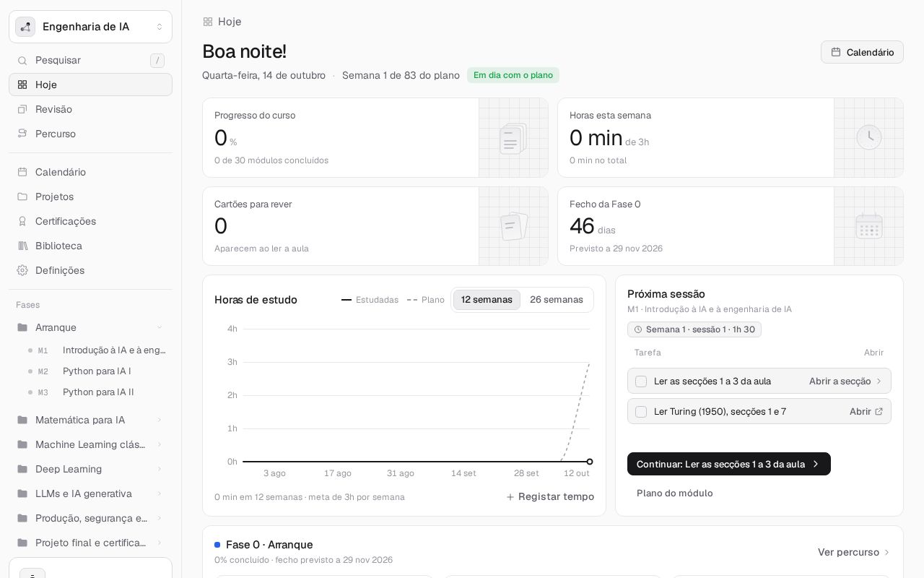Viewport: 924px width, 578px height.
Task: Click the Projetos folder icon
Action: pyautogui.click(x=22, y=197)
